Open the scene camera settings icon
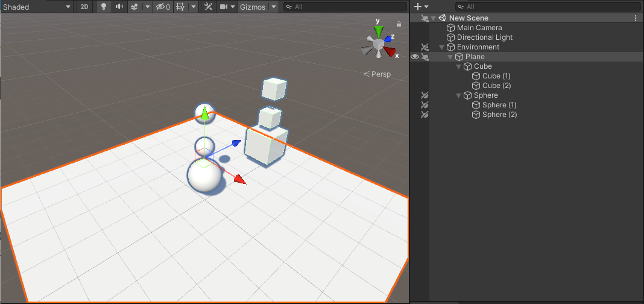 click(x=224, y=7)
